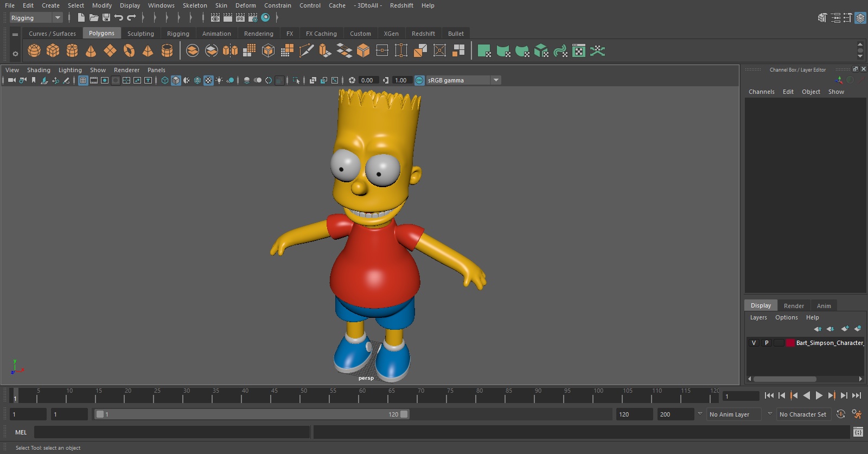This screenshot has width=868, height=454.
Task: Click the Mirror geometry shelf icon
Action: pyautogui.click(x=230, y=51)
